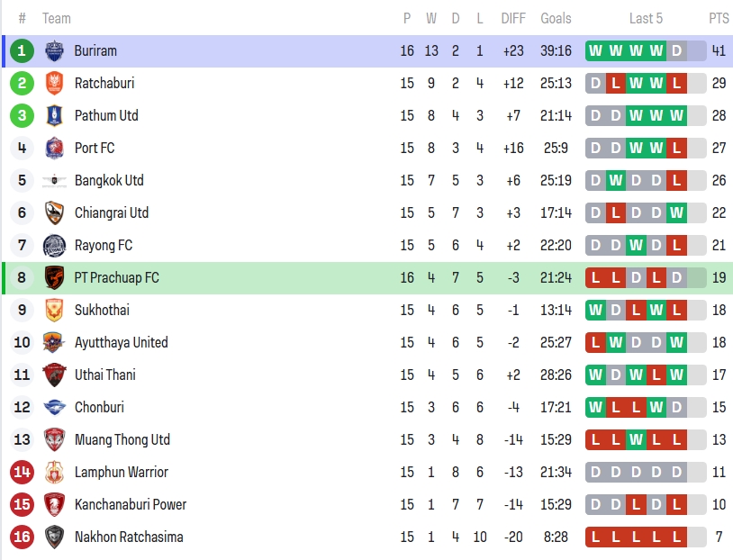Image resolution: width=733 pixels, height=560 pixels.
Task: Click Ratchaburi's red L form badge
Action: tap(616, 84)
